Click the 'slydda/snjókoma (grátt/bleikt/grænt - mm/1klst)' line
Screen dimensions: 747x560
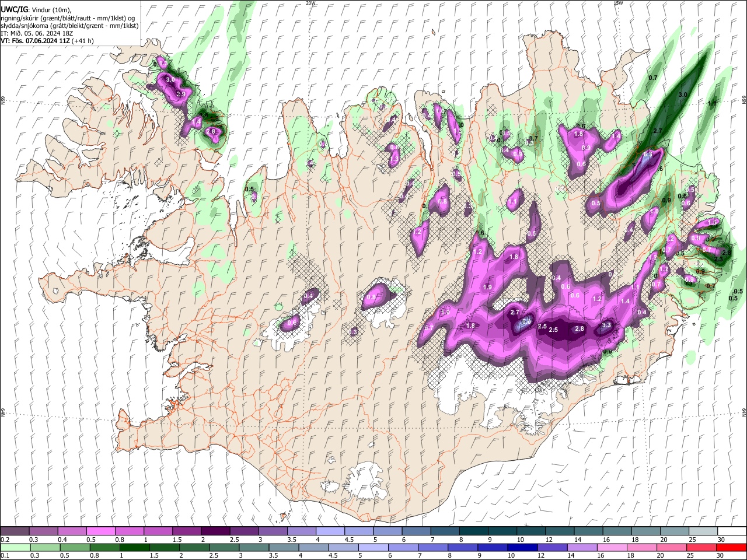coord(69,26)
